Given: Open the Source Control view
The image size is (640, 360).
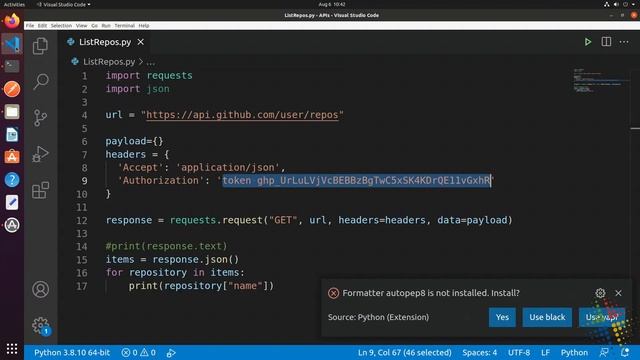Looking at the screenshot, I should 40,118.
